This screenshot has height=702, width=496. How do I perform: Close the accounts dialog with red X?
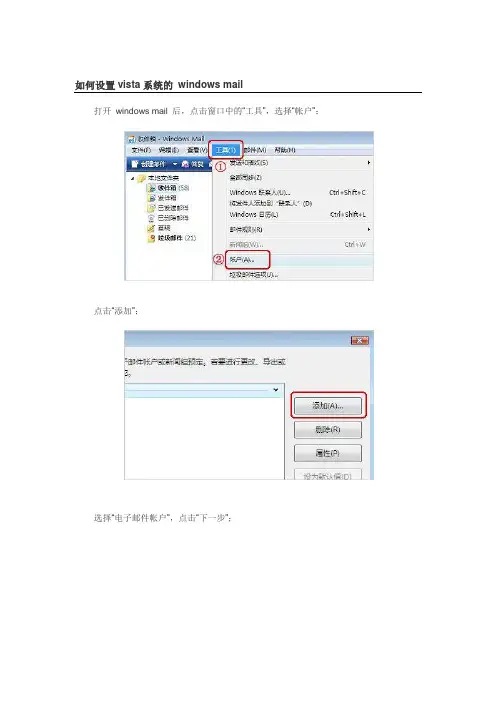click(x=359, y=341)
